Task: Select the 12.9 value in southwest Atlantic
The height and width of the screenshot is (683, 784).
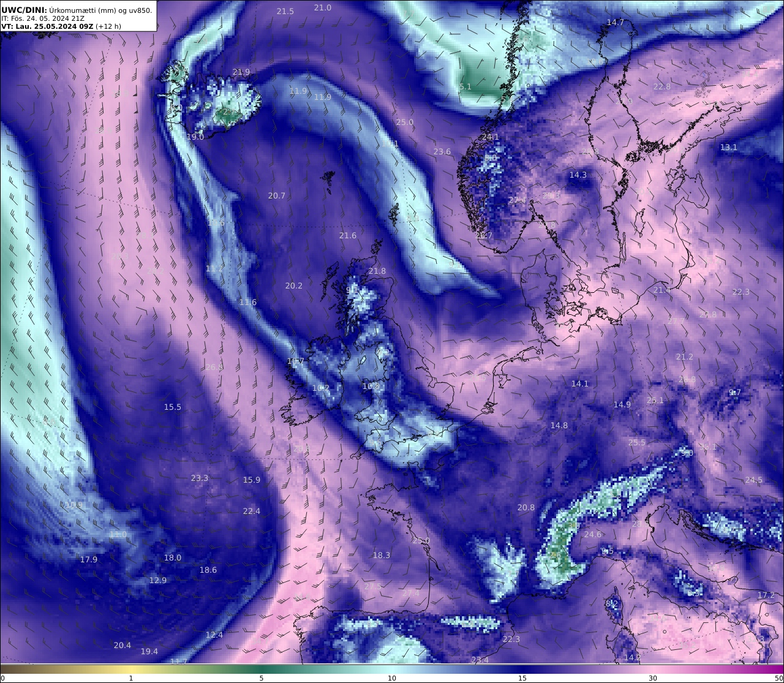Action: click(158, 580)
